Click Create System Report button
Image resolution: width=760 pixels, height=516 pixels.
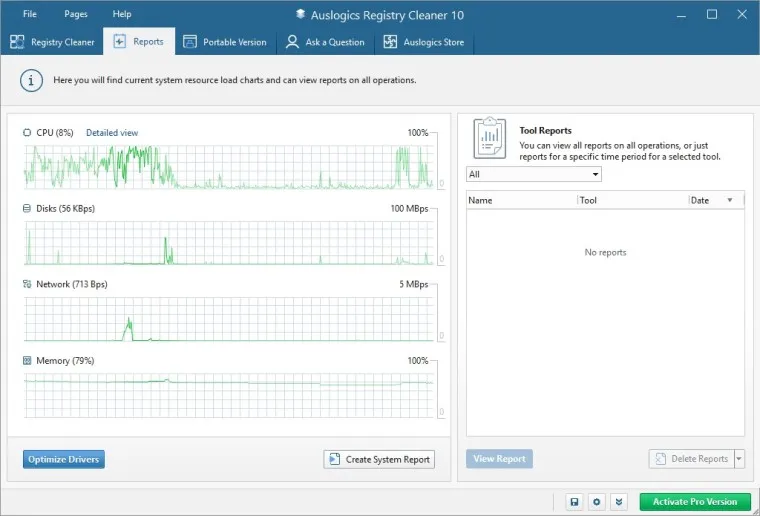[x=379, y=459]
